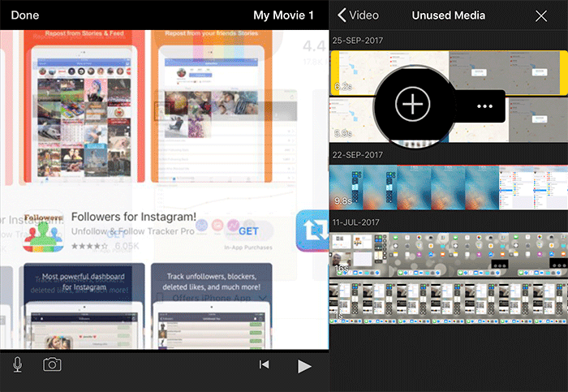The height and width of the screenshot is (392, 568).
Task: Tap the Unused Media heading
Action: pos(449,15)
